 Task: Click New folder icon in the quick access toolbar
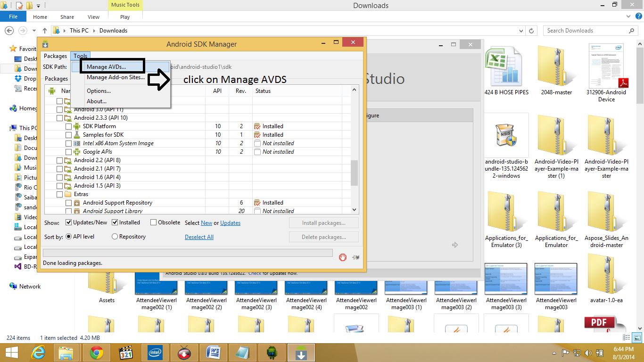click(x=29, y=6)
